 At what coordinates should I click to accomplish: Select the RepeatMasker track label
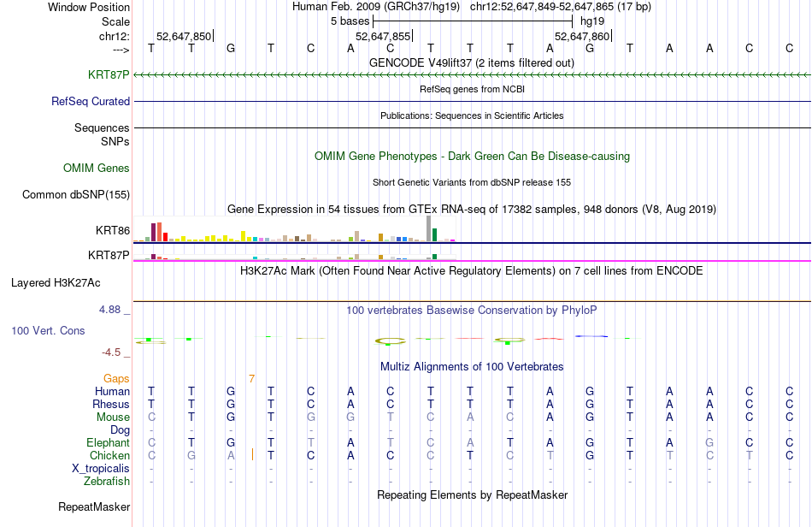point(94,506)
